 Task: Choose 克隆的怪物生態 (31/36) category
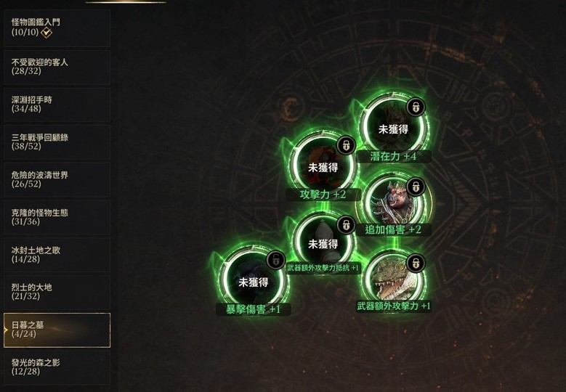click(x=57, y=218)
